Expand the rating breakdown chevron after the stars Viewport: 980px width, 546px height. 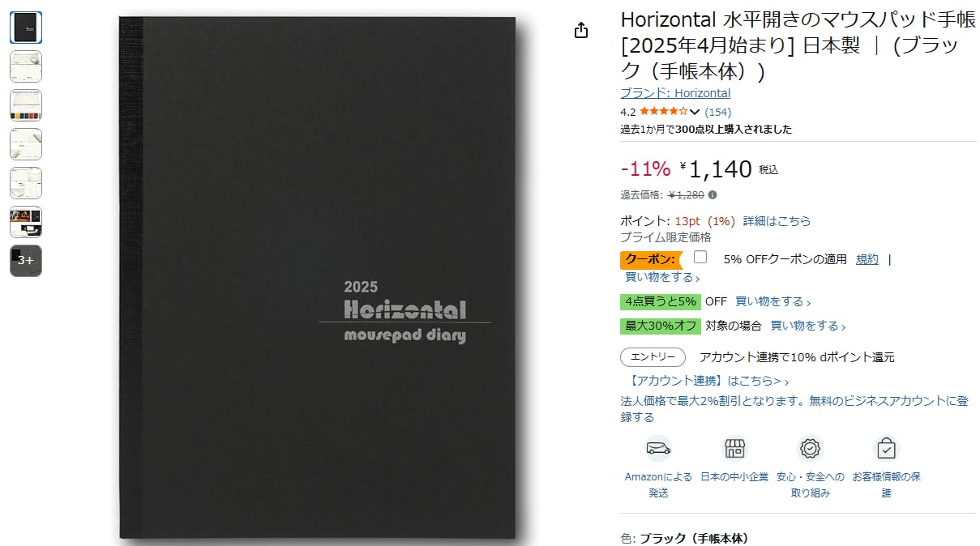pyautogui.click(x=695, y=113)
